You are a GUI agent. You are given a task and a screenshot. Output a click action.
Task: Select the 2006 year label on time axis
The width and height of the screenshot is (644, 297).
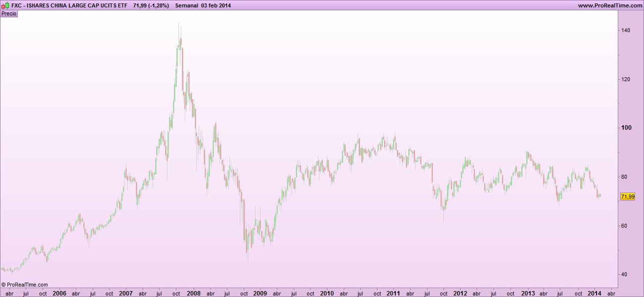click(59, 293)
